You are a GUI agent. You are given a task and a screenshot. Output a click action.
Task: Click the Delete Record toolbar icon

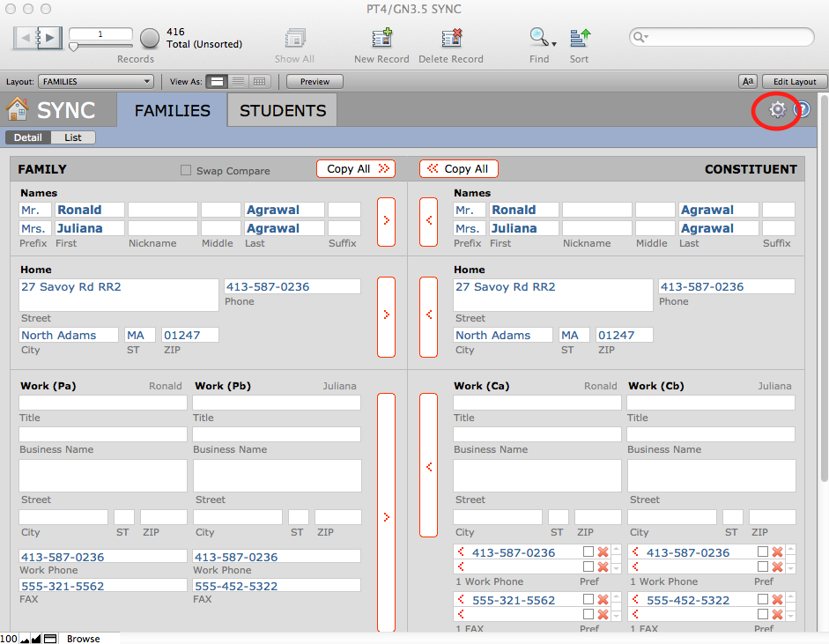pos(451,39)
